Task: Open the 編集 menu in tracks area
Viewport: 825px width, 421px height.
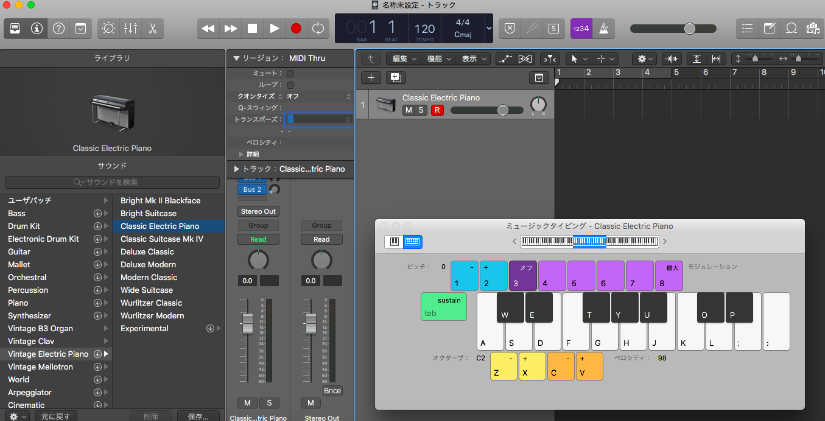Action: coord(402,59)
